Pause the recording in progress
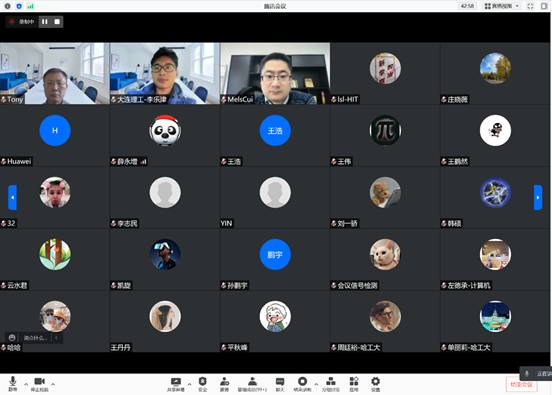This screenshot has height=395, width=552. [x=45, y=22]
